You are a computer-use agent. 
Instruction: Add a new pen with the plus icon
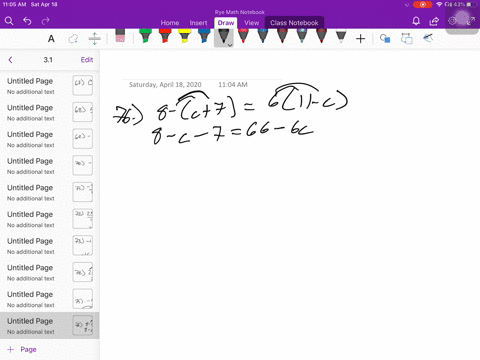360,39
